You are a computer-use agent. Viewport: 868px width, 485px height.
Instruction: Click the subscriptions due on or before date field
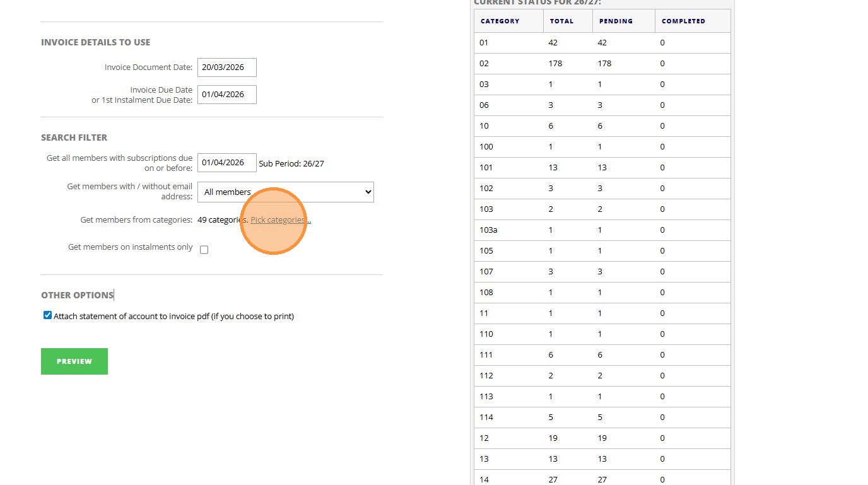tap(226, 163)
